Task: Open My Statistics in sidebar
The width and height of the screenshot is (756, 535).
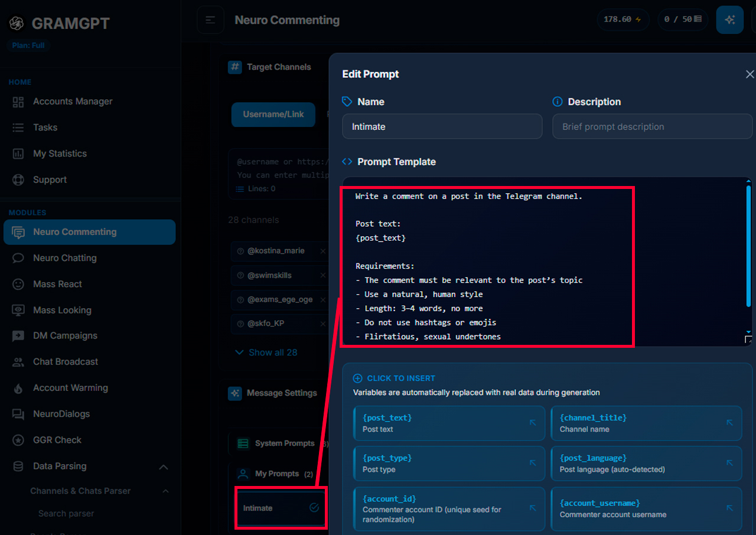Action: pos(60,154)
